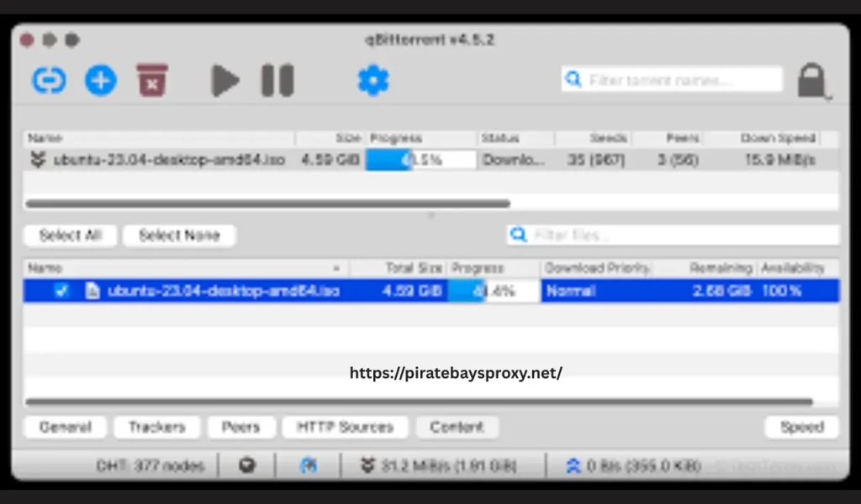Click the file list horizontal scrollbar
This screenshot has height=504, width=861.
[x=419, y=402]
